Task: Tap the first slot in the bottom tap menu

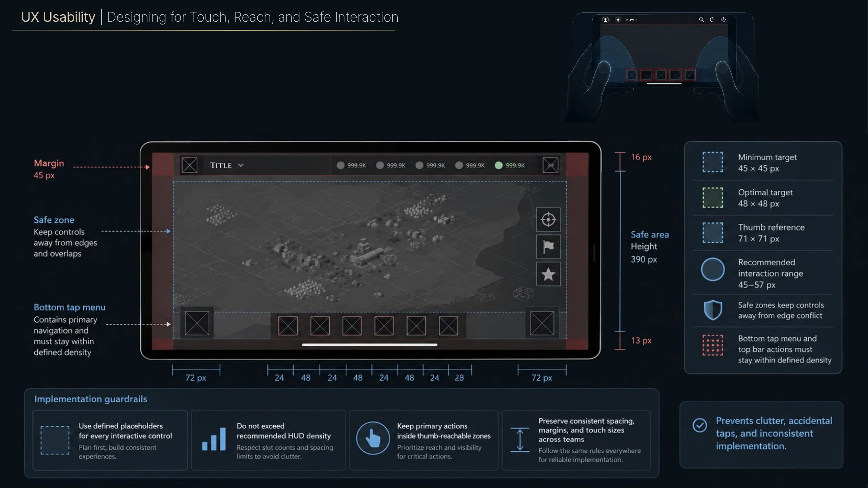Action: (288, 326)
